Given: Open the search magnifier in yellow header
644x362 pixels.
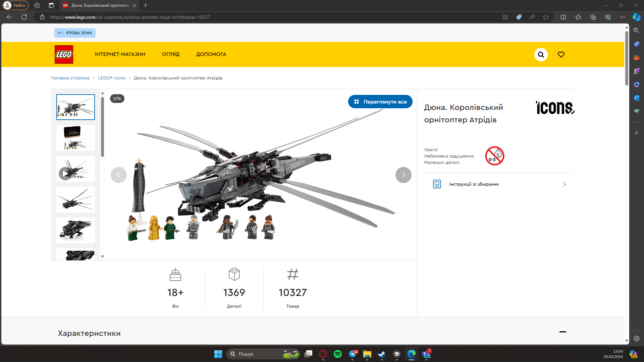Looking at the screenshot, I should pos(541,55).
